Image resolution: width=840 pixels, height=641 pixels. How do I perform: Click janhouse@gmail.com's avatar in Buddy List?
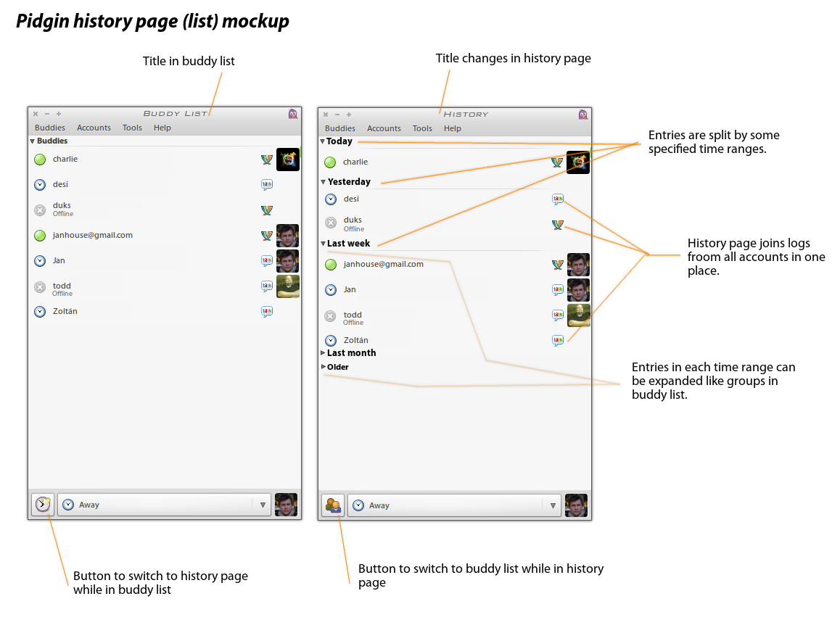(x=288, y=236)
